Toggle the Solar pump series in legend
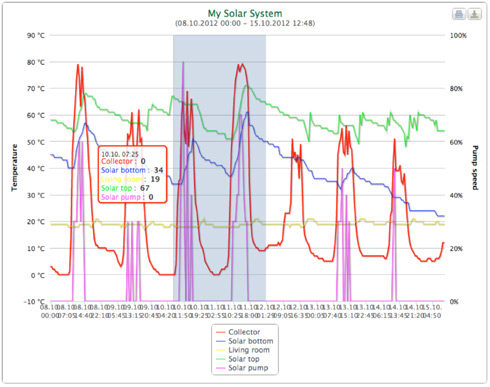Screen dimensions: 490x387 (242, 368)
